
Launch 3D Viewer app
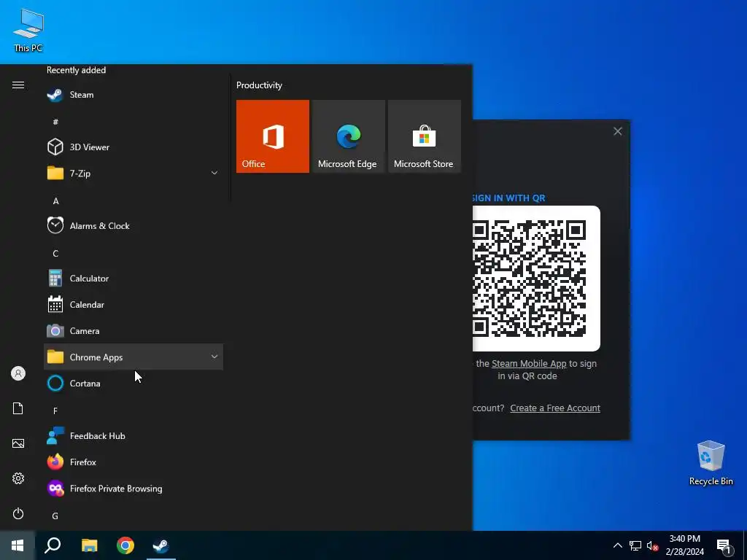click(133, 147)
